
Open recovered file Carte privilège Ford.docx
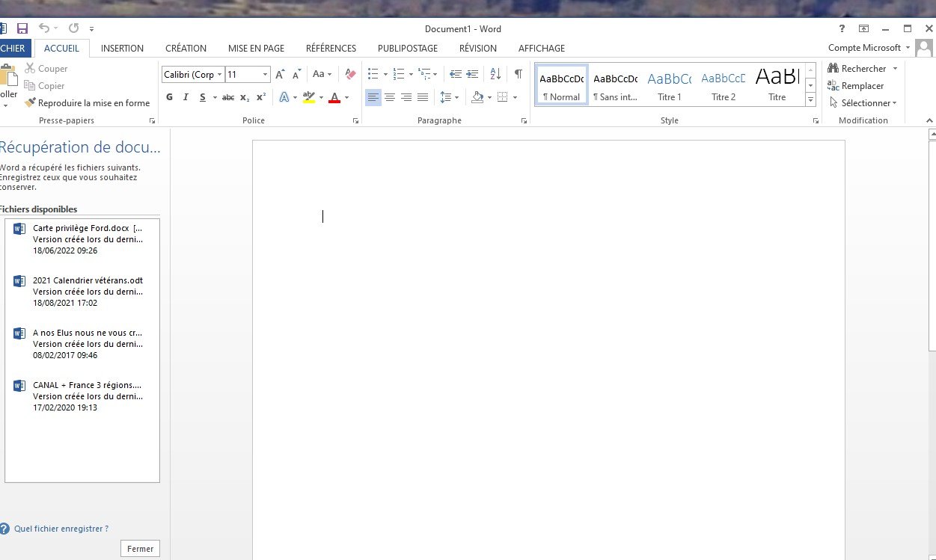pos(82,239)
